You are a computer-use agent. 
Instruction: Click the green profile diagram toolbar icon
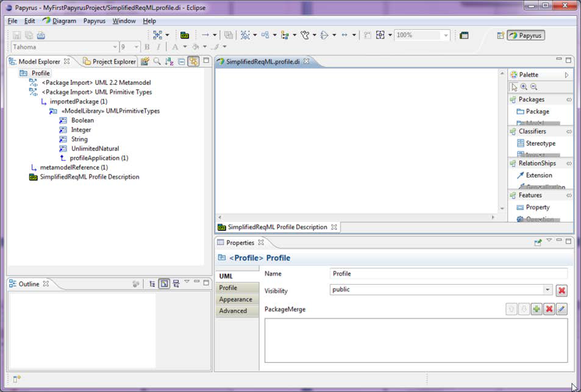pos(185,35)
